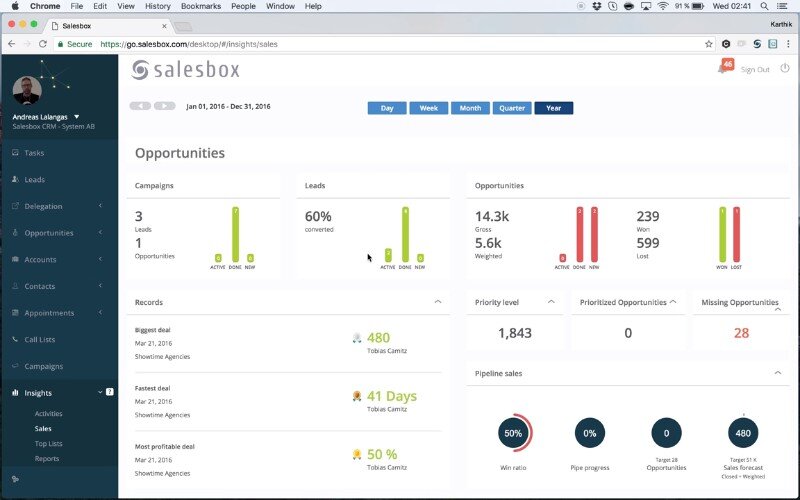Click the Sign Out link

(755, 69)
